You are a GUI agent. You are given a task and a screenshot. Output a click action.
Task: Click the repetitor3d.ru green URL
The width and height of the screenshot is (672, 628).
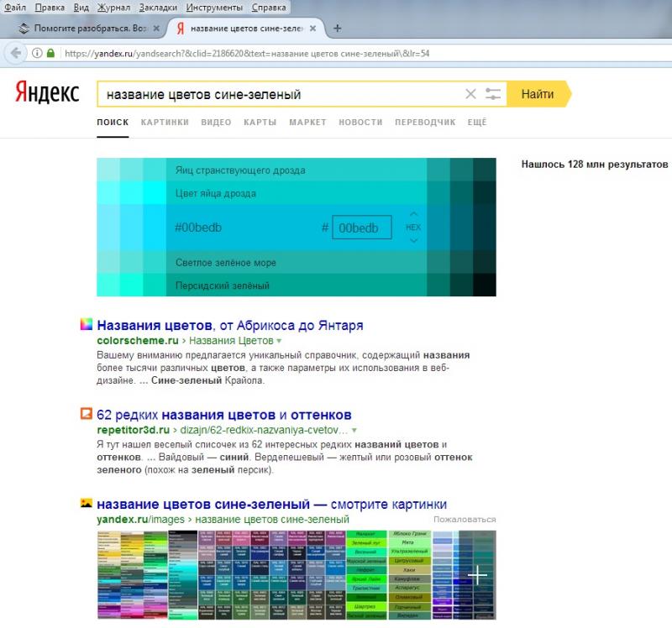(x=134, y=430)
